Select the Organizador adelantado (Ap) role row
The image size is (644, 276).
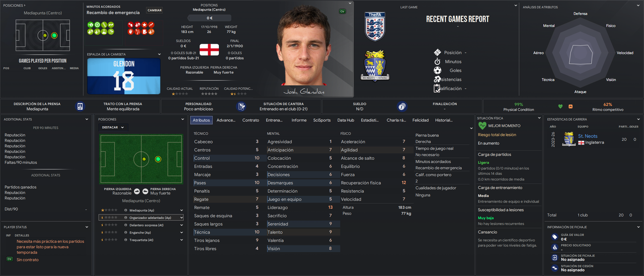[x=142, y=218]
